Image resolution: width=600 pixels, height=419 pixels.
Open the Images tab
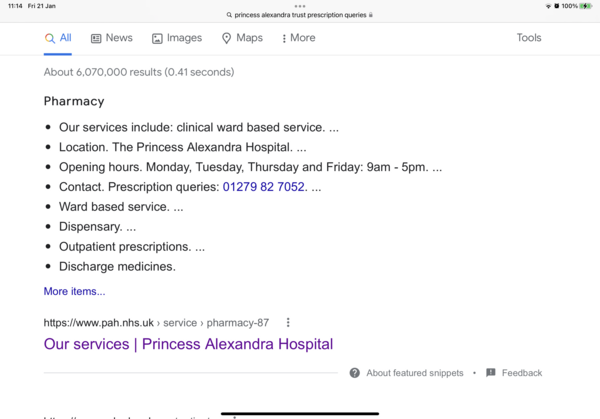click(177, 38)
